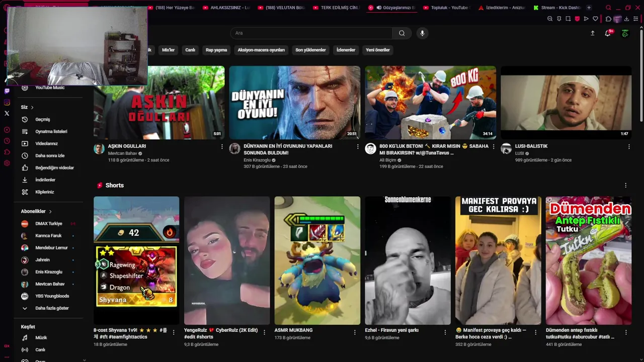The image size is (644, 362).
Task: Click the heart bookmark icon in the toolbar
Action: (595, 19)
